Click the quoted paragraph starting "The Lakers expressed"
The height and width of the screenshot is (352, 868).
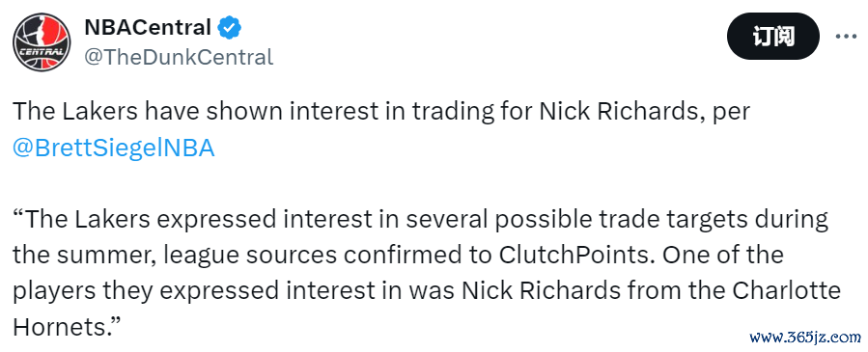pyautogui.click(x=427, y=274)
